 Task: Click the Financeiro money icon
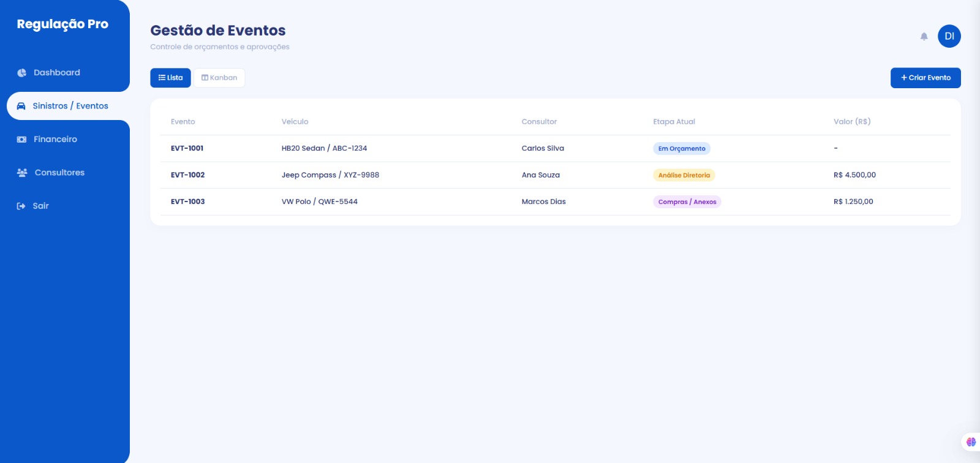(x=21, y=140)
